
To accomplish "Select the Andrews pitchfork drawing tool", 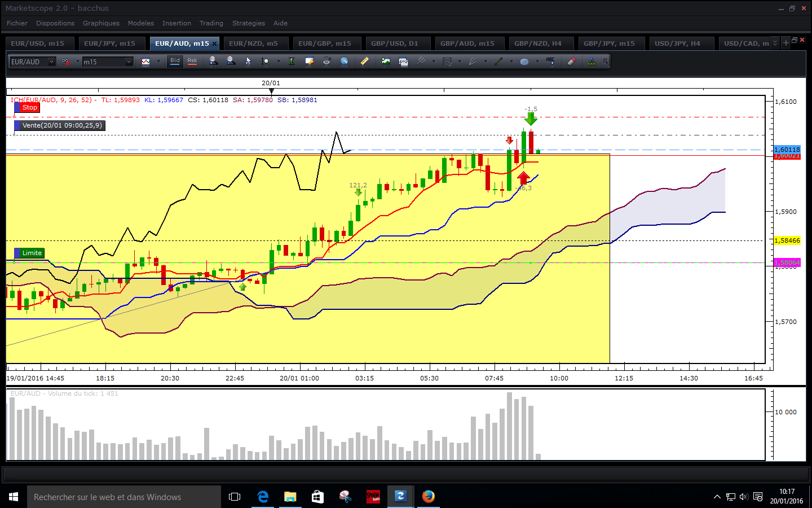I will click(x=421, y=62).
